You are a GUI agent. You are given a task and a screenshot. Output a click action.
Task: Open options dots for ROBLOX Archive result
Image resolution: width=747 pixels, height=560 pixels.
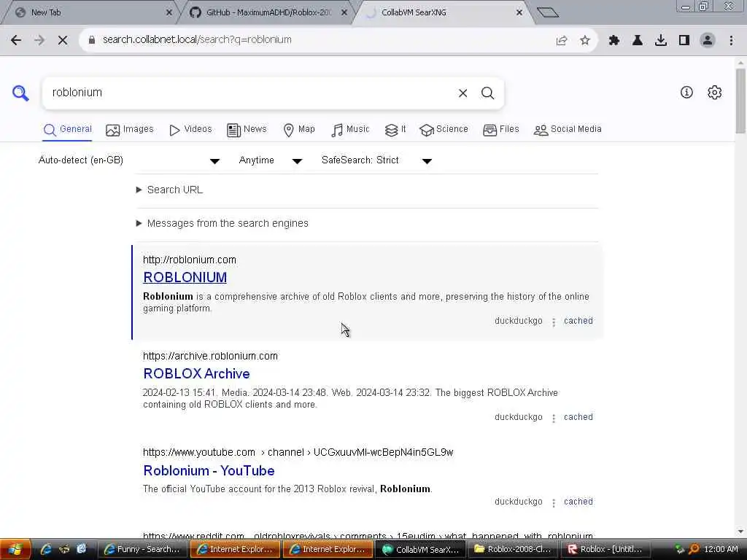coord(554,418)
